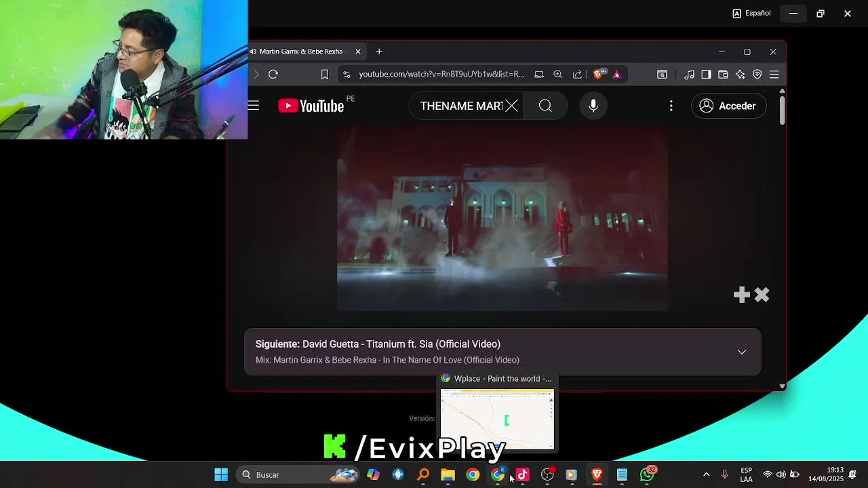Viewport: 868px width, 488px height.
Task: Go forward with the browser forward arrow
Action: tap(256, 75)
